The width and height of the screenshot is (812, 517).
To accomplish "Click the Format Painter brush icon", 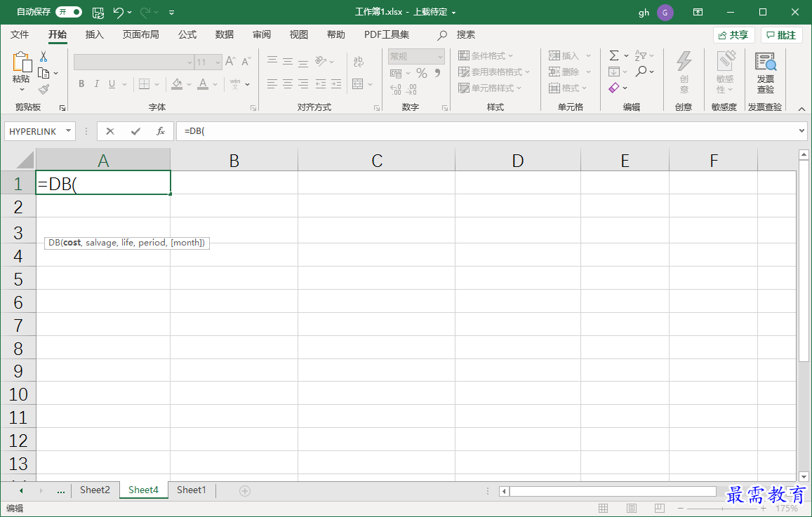I will [x=44, y=89].
